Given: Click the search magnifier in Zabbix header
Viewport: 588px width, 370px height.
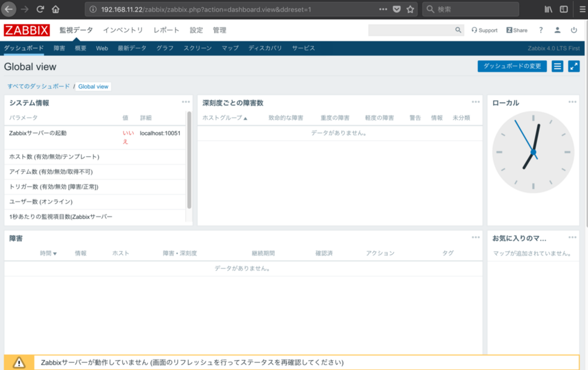Looking at the screenshot, I should (x=458, y=30).
